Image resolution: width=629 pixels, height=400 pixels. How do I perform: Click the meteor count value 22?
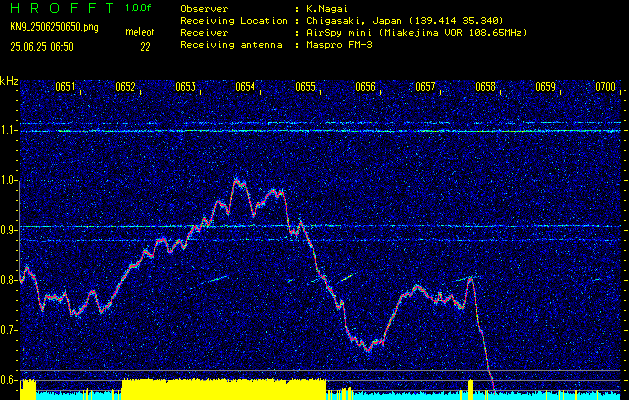[145, 47]
